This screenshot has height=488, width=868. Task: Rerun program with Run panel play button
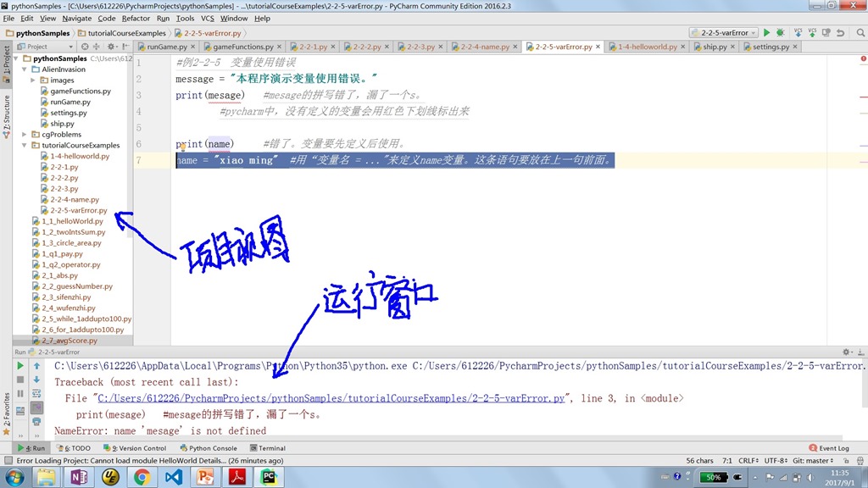point(20,366)
